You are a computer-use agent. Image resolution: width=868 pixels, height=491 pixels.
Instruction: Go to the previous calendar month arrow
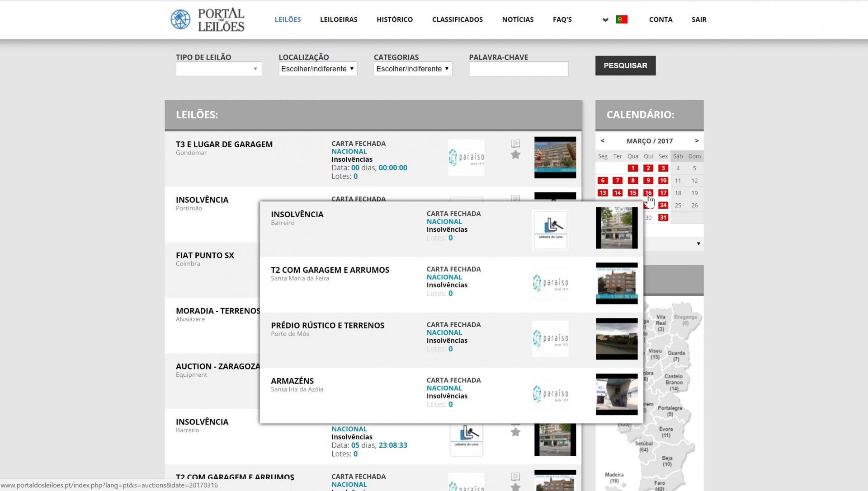pyautogui.click(x=602, y=141)
